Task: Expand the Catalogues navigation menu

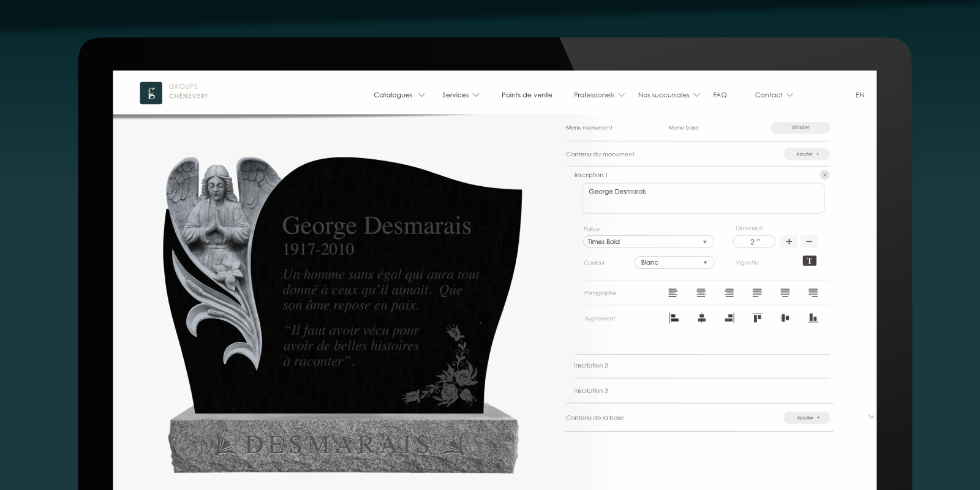Action: click(x=399, y=95)
